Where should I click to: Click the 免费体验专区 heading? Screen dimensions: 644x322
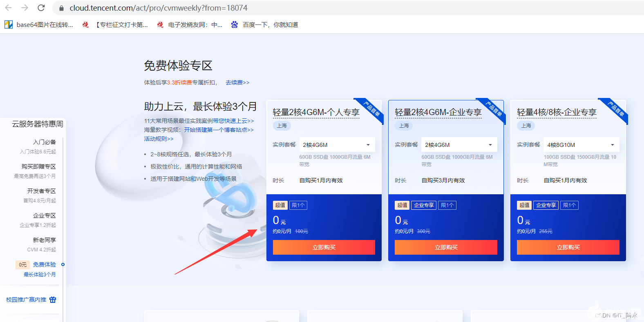click(x=178, y=66)
